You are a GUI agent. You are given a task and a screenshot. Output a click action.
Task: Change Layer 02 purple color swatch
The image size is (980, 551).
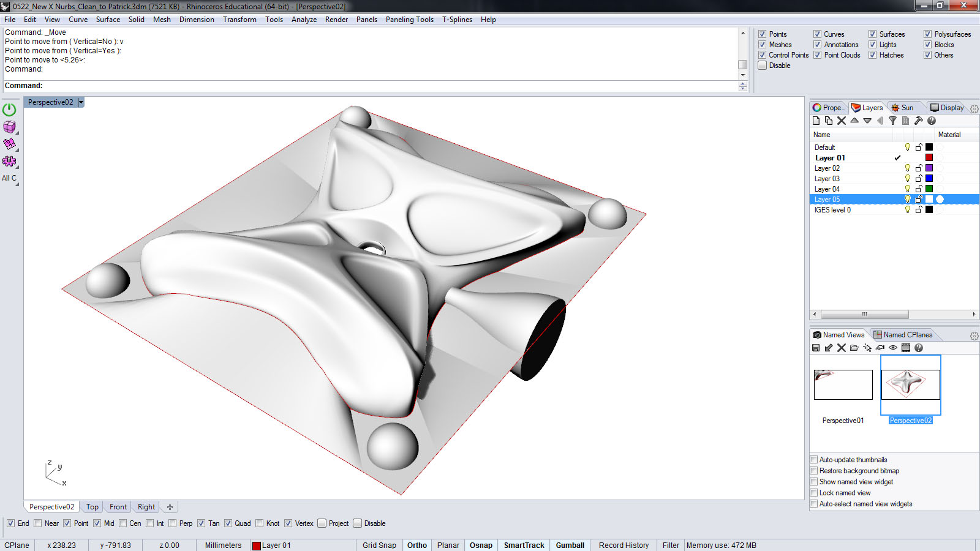click(929, 168)
